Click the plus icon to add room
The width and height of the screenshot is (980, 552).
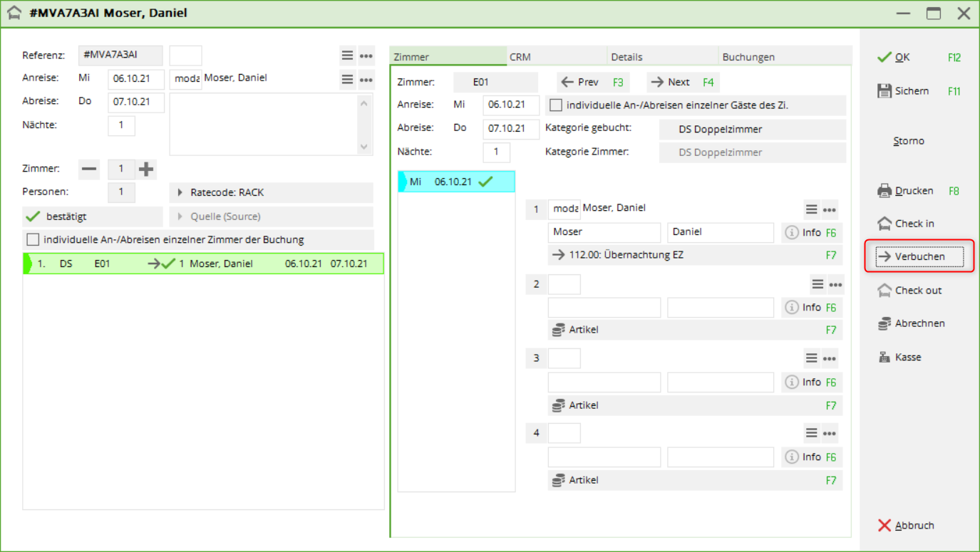pyautogui.click(x=146, y=170)
